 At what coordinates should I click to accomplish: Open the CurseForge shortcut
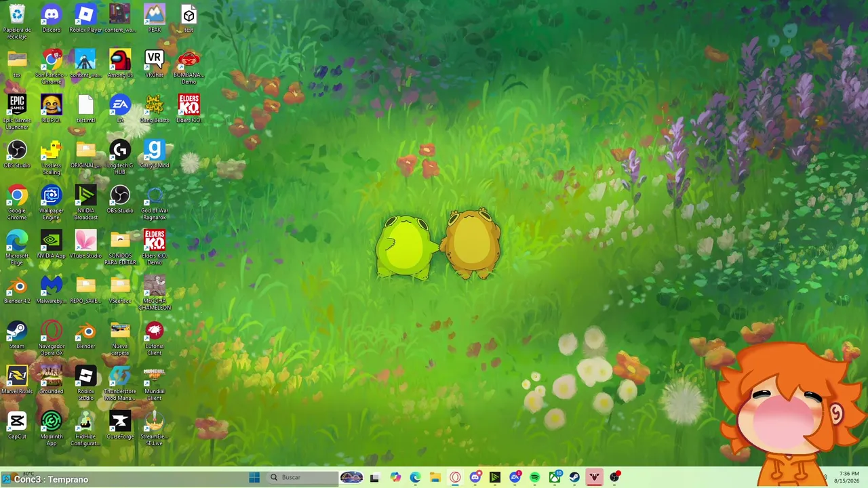point(120,426)
